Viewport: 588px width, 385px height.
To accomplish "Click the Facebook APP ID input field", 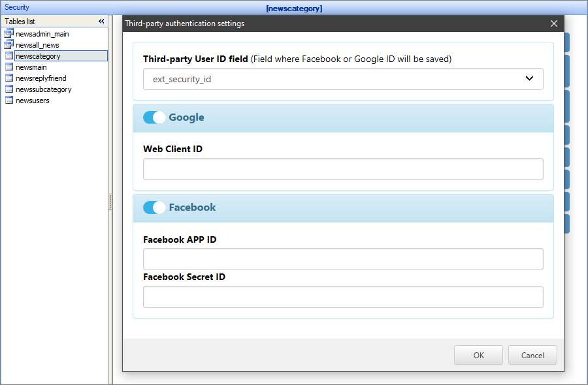I will click(x=343, y=259).
